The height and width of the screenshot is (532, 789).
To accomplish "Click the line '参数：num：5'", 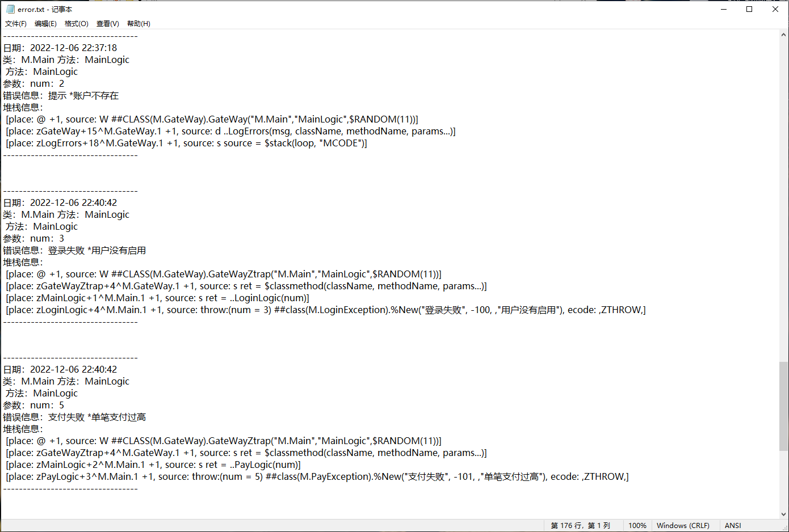I will 33,405.
